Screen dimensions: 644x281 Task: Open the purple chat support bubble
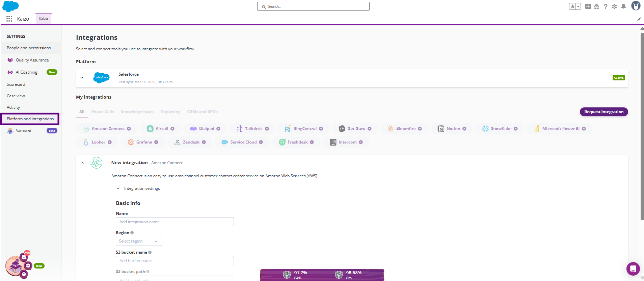(x=633, y=269)
